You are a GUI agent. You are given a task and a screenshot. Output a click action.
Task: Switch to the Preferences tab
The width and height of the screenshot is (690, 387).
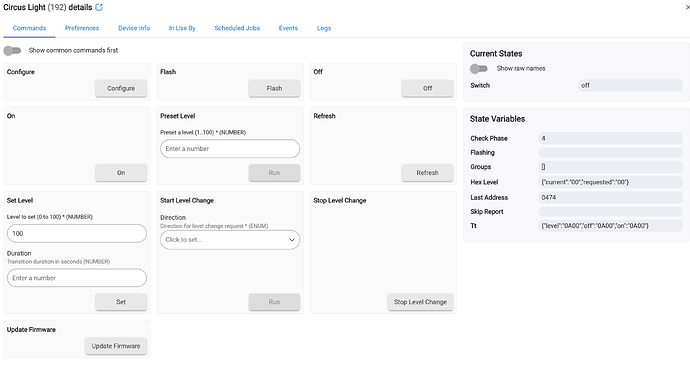(82, 28)
